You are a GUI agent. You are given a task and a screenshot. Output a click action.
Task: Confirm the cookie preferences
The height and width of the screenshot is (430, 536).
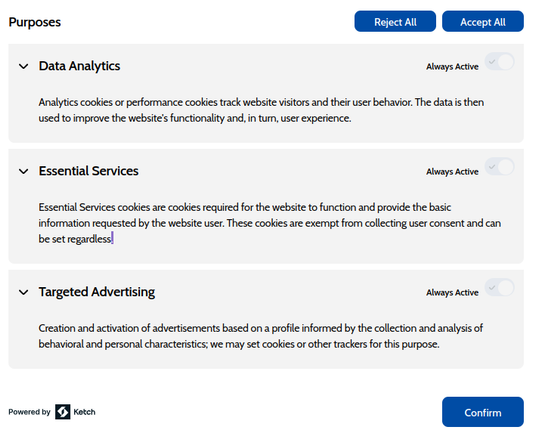483,412
